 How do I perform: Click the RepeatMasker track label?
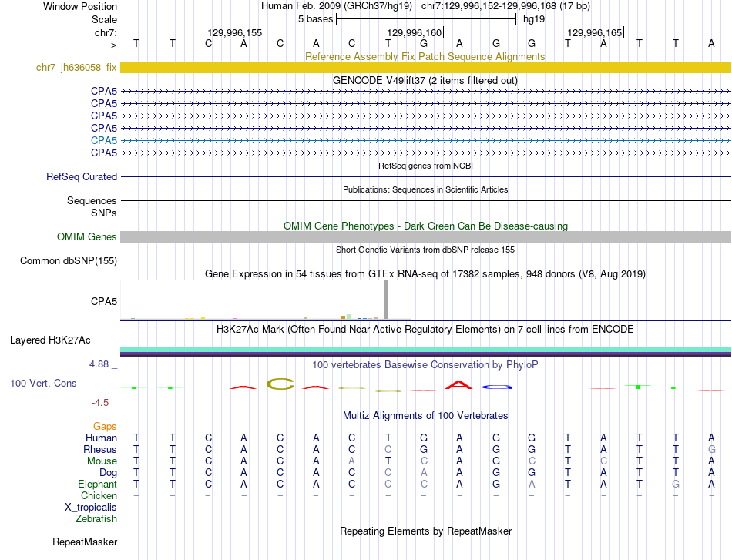click(85, 542)
